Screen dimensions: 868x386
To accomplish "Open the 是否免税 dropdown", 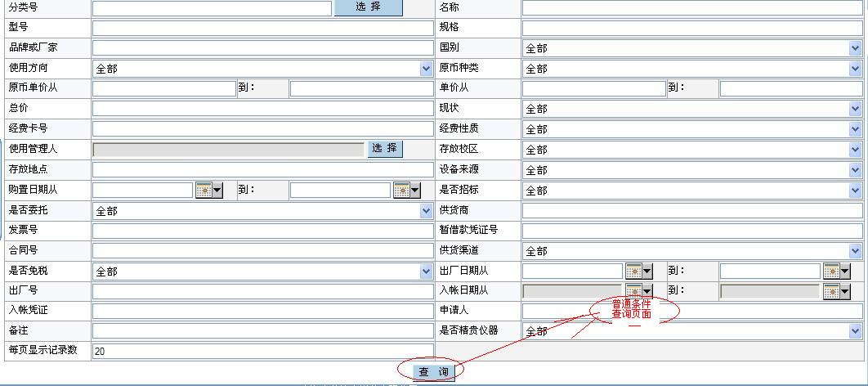I will [x=426, y=272].
